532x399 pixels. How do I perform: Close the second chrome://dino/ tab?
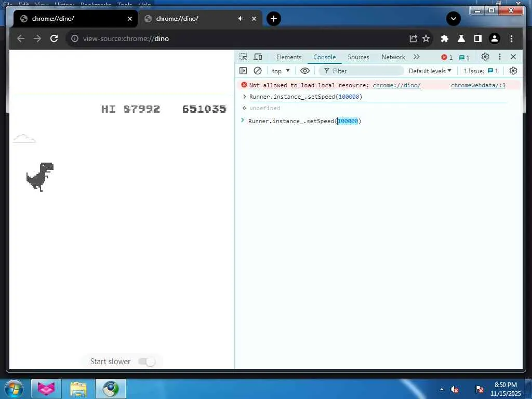tap(254, 19)
